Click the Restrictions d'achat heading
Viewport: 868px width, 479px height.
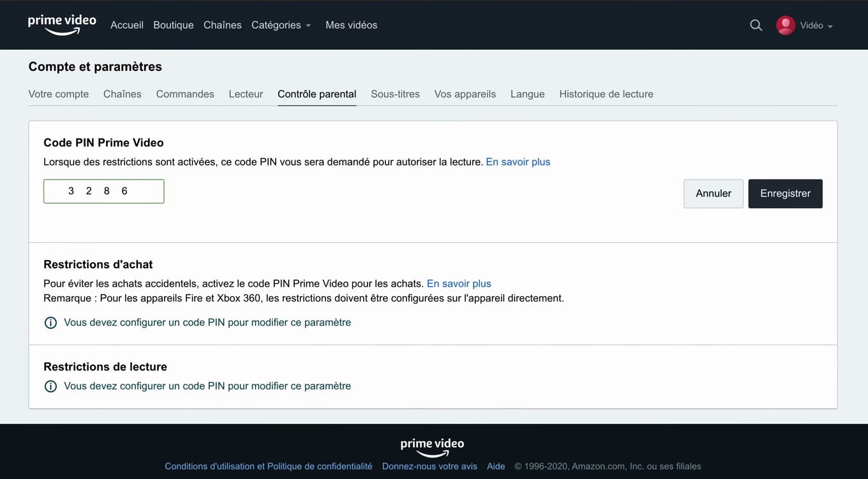[98, 264]
